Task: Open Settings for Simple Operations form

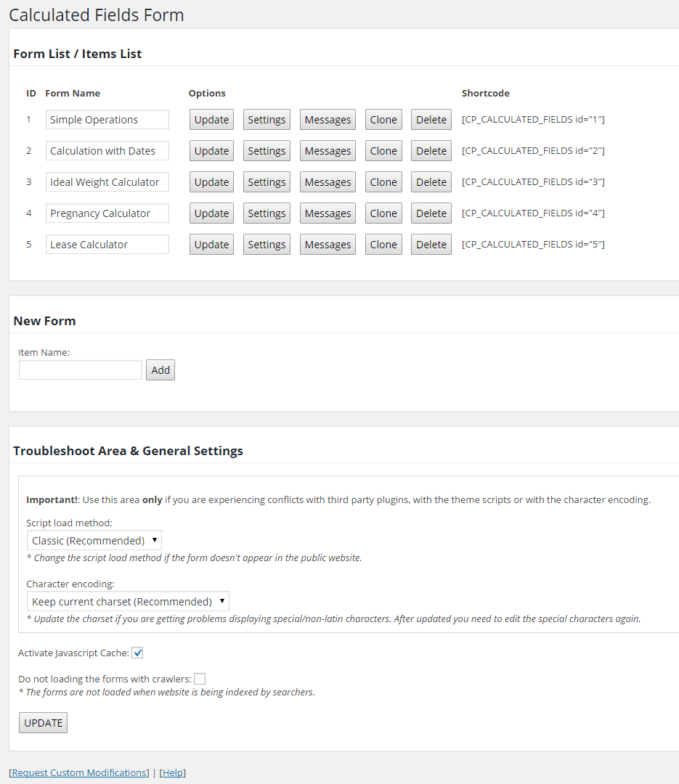Action: point(267,120)
